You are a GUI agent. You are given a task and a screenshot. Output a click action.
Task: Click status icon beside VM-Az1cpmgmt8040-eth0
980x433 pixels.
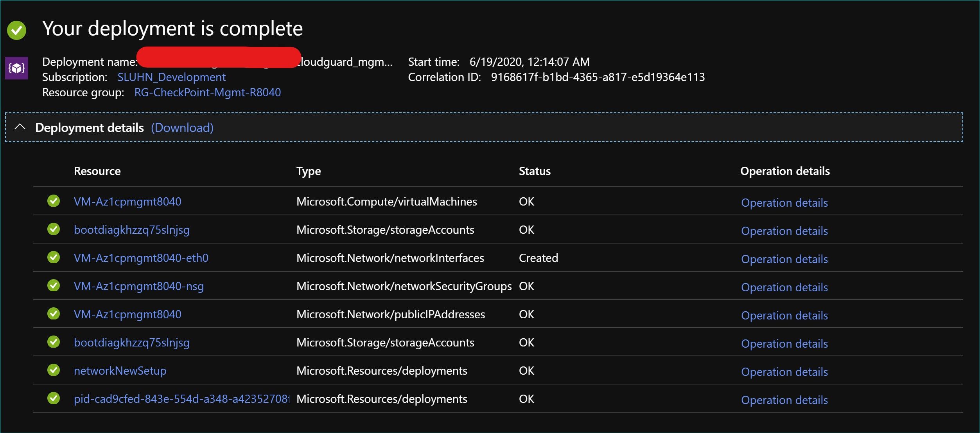tap(54, 257)
